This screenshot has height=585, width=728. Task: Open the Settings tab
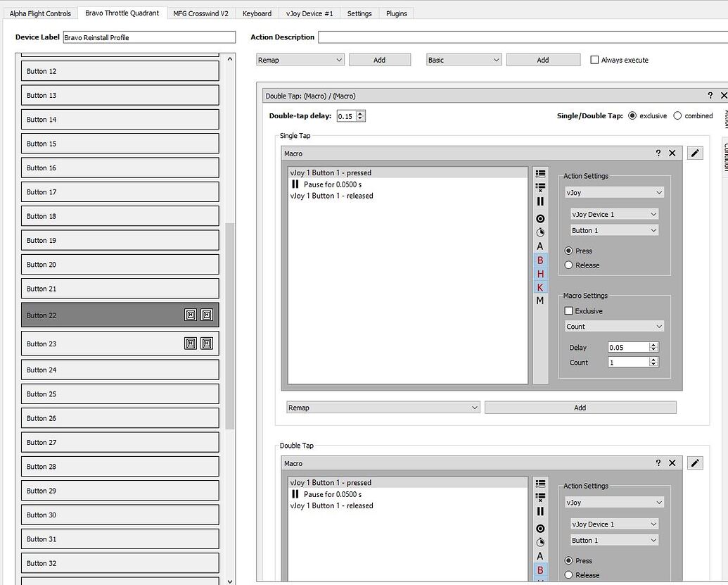coord(359,13)
